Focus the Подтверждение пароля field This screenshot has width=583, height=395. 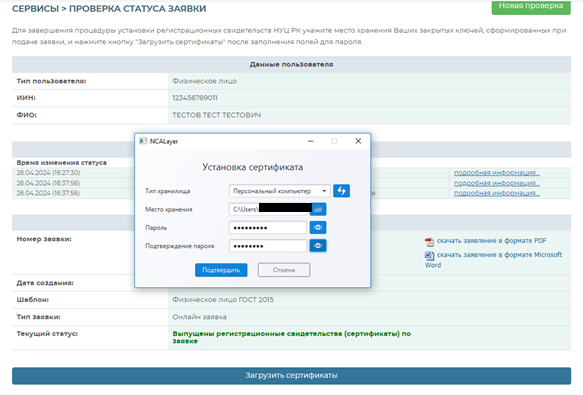[268, 245]
